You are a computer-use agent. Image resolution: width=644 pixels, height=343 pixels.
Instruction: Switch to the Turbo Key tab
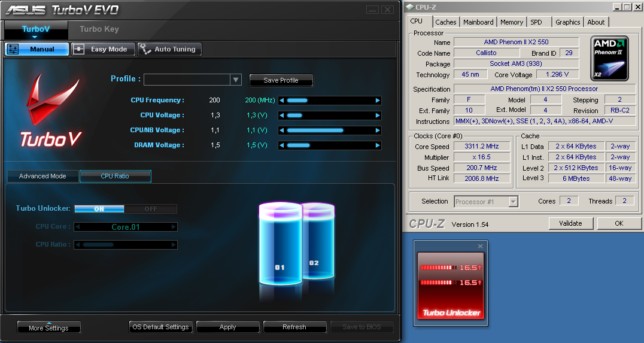(99, 29)
